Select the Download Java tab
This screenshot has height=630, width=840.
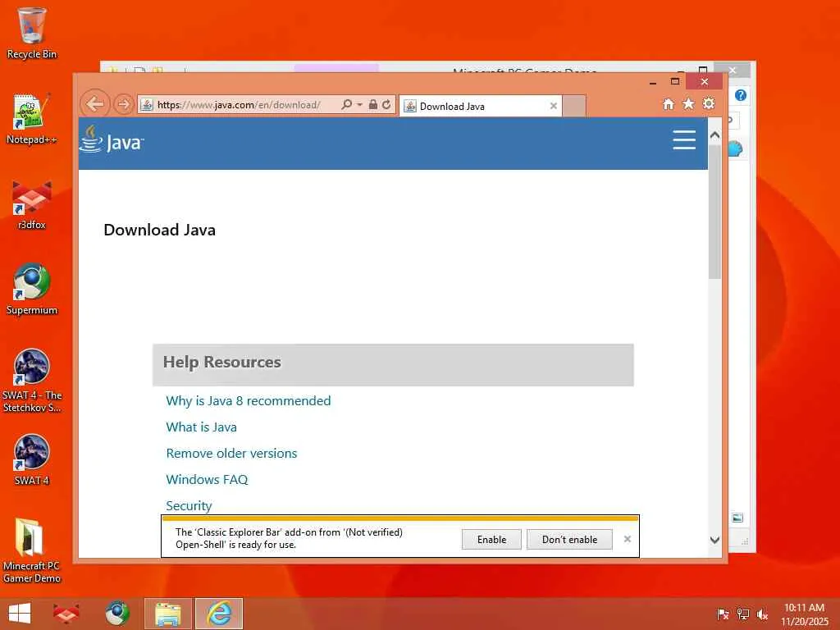(480, 106)
